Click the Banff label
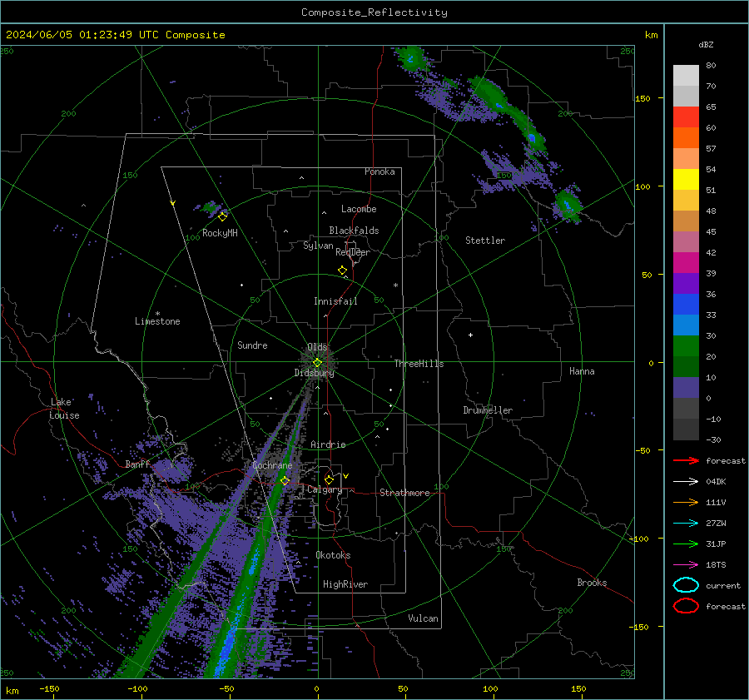The image size is (749, 700). 137,464
